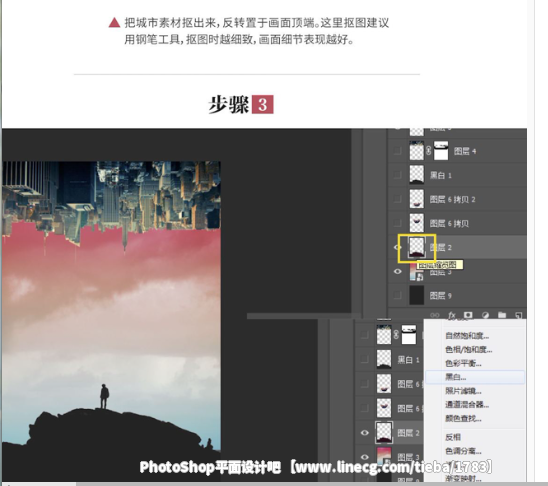
Task: Click the caption line starting 把城市素材抠出来
Action: click(257, 23)
